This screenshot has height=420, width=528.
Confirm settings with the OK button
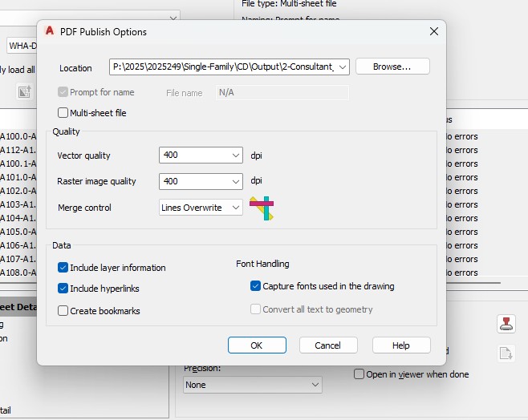(x=257, y=345)
